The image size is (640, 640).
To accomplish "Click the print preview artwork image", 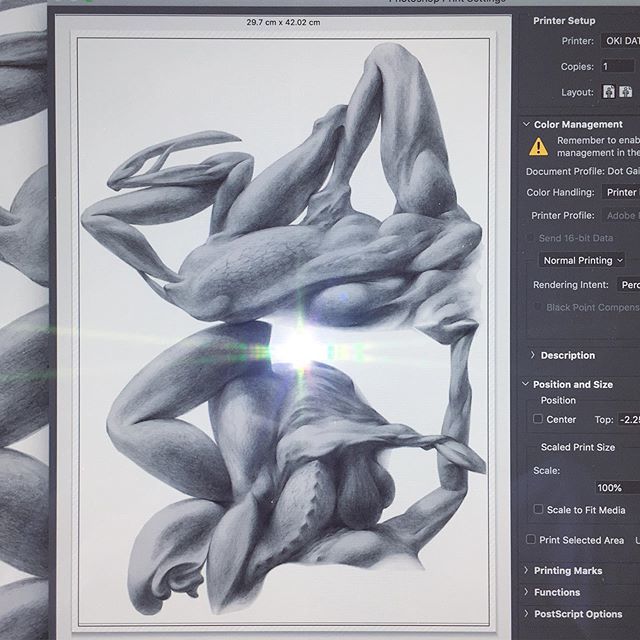I will click(x=284, y=331).
